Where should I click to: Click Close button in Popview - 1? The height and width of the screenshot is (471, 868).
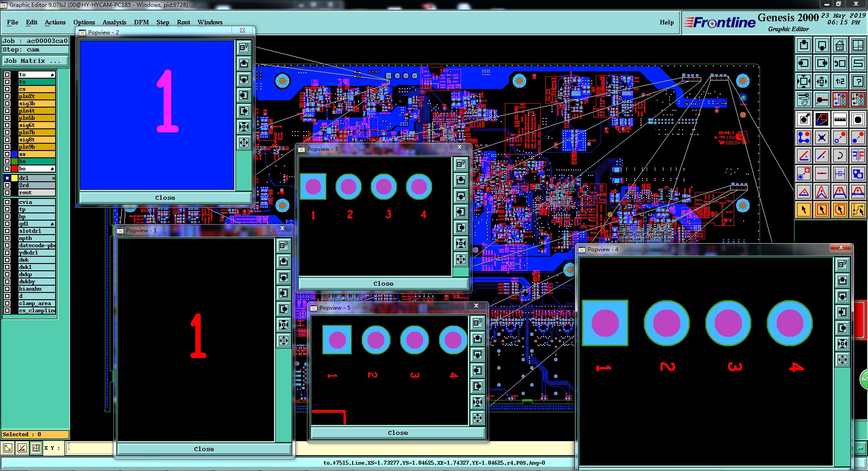point(204,449)
